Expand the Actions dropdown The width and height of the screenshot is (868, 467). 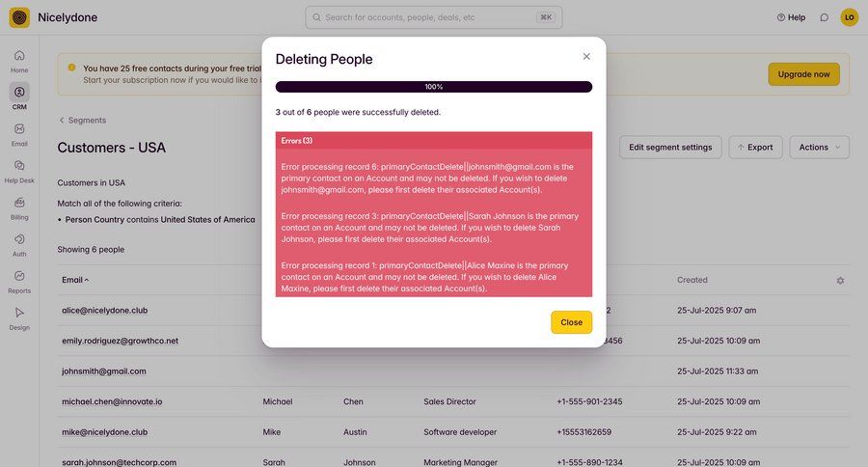coord(819,148)
